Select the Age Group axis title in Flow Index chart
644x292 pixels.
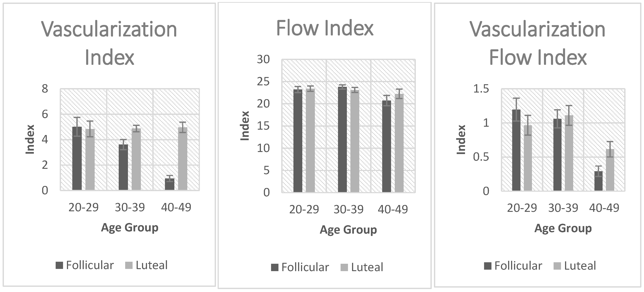[x=348, y=230]
